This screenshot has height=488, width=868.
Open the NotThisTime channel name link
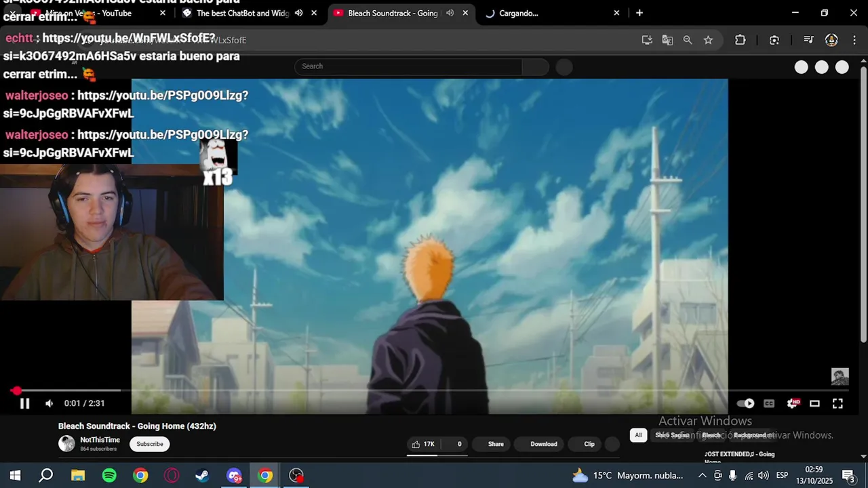tap(100, 440)
